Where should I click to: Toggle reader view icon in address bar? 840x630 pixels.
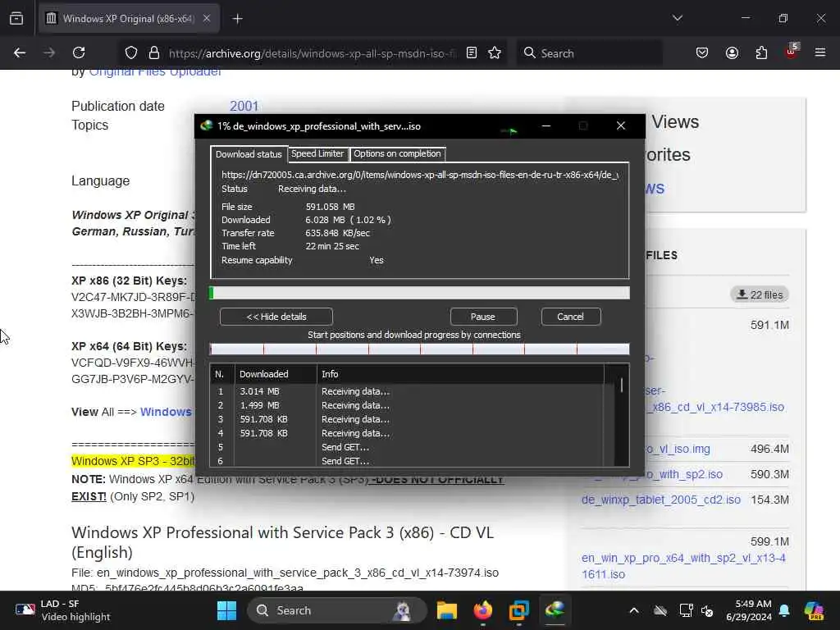pyautogui.click(x=472, y=53)
